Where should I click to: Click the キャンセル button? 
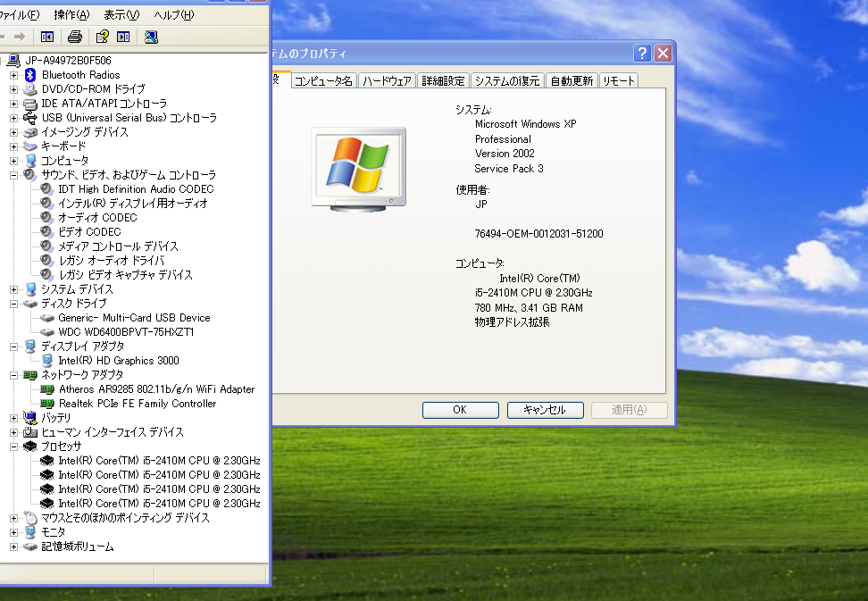click(546, 410)
